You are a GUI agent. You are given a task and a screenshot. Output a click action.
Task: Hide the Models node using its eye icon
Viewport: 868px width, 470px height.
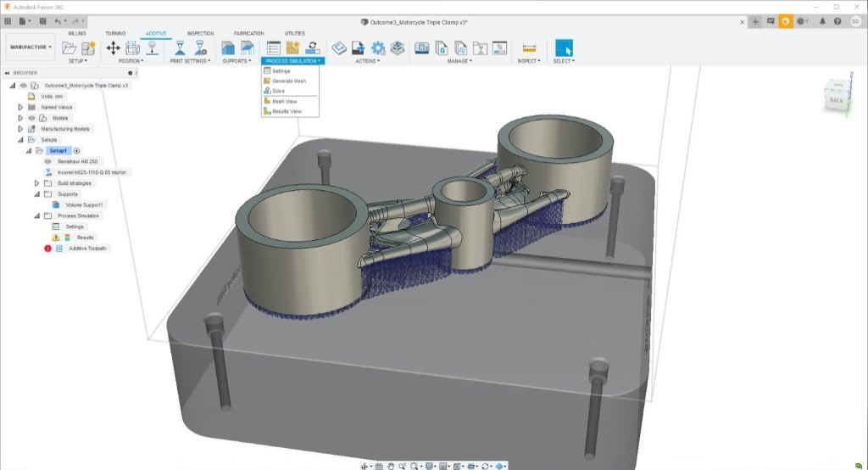[x=31, y=118]
